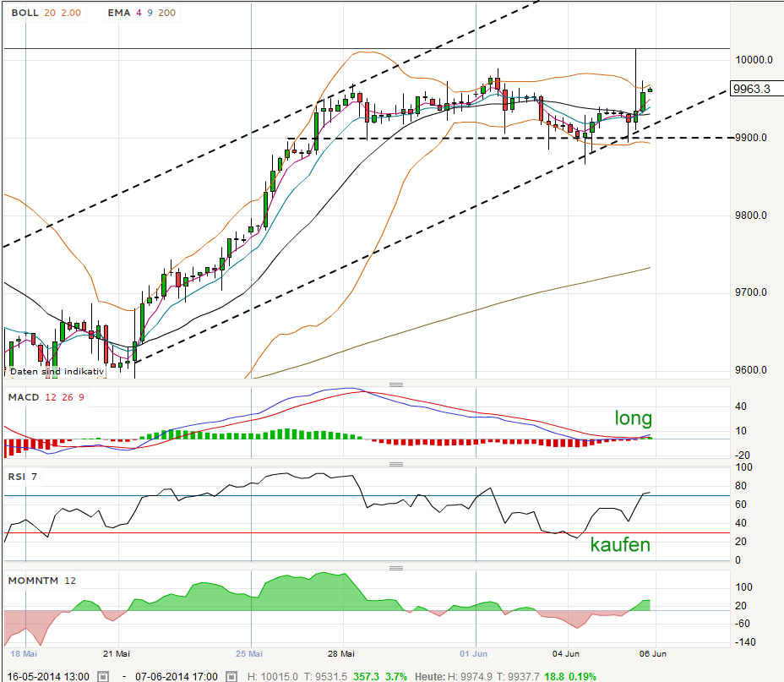Click today's low value T: 9937.7
The width and height of the screenshot is (784, 682).
tap(518, 676)
